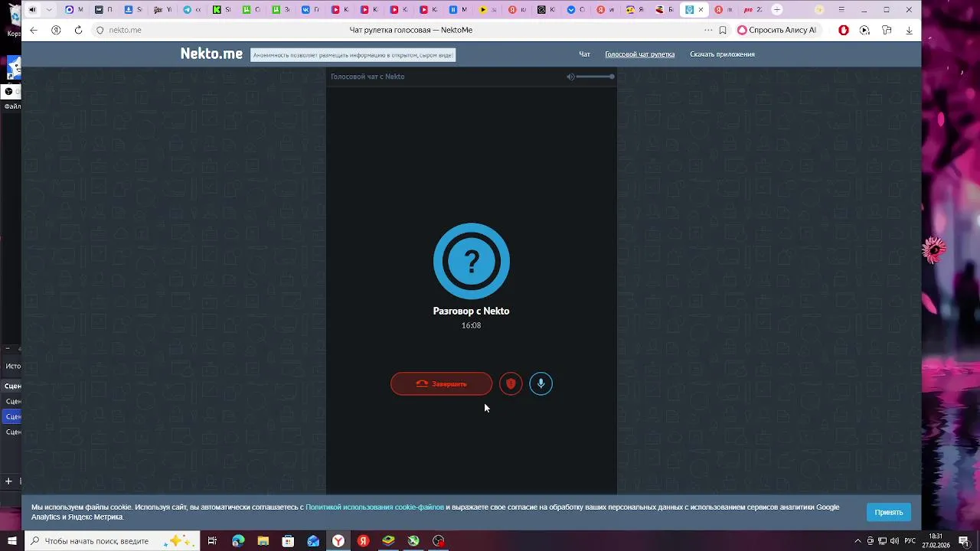Adjust the voice chat volume slider
980x551 pixels.
595,77
